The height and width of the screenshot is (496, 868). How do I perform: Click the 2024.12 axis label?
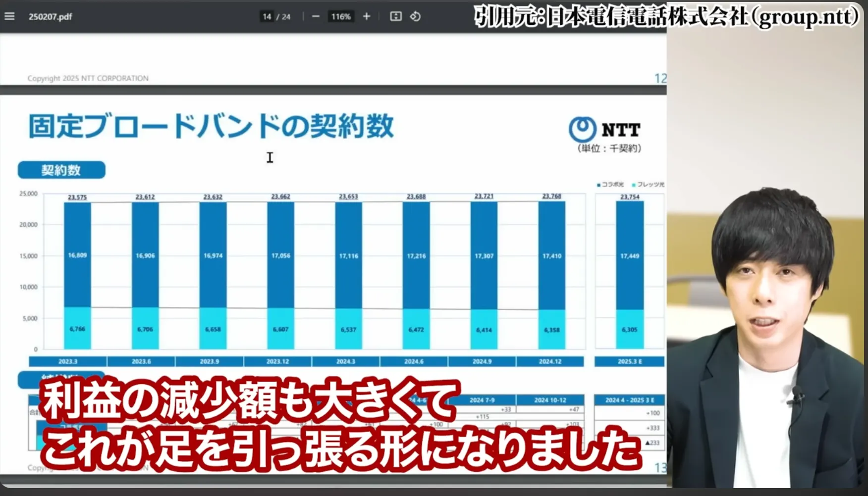tap(550, 361)
